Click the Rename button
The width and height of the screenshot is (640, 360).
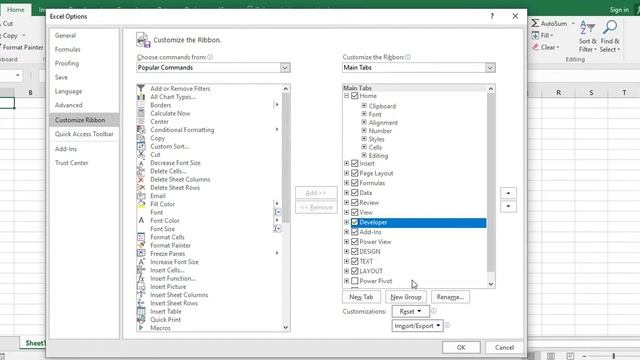(x=450, y=297)
